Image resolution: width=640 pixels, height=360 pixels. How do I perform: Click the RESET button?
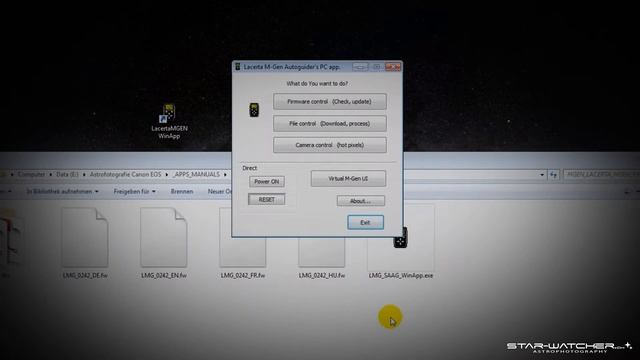tap(267, 199)
